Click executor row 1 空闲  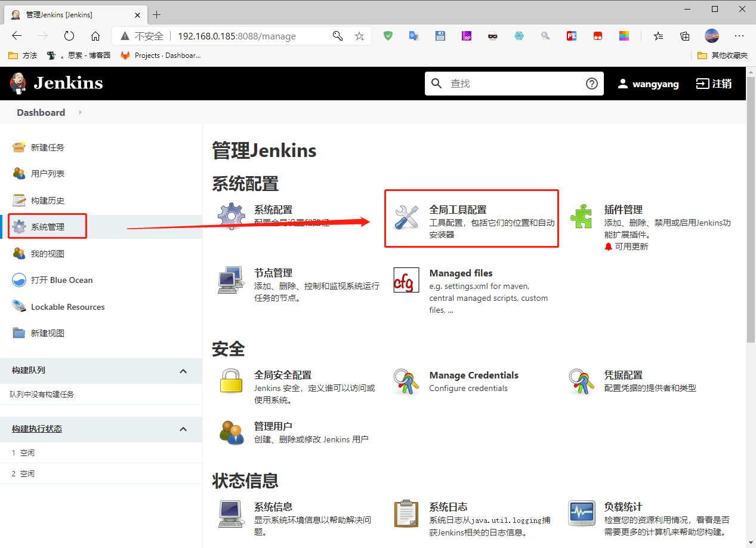click(x=101, y=453)
